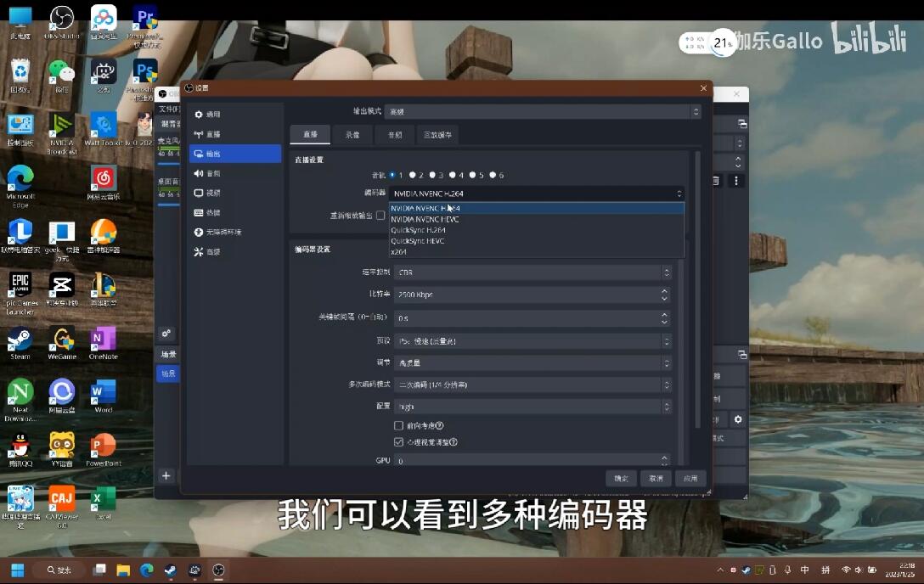The height and width of the screenshot is (584, 924).
Task: Open the Output Mode (输出模式) dropdown
Action: pyautogui.click(x=542, y=111)
